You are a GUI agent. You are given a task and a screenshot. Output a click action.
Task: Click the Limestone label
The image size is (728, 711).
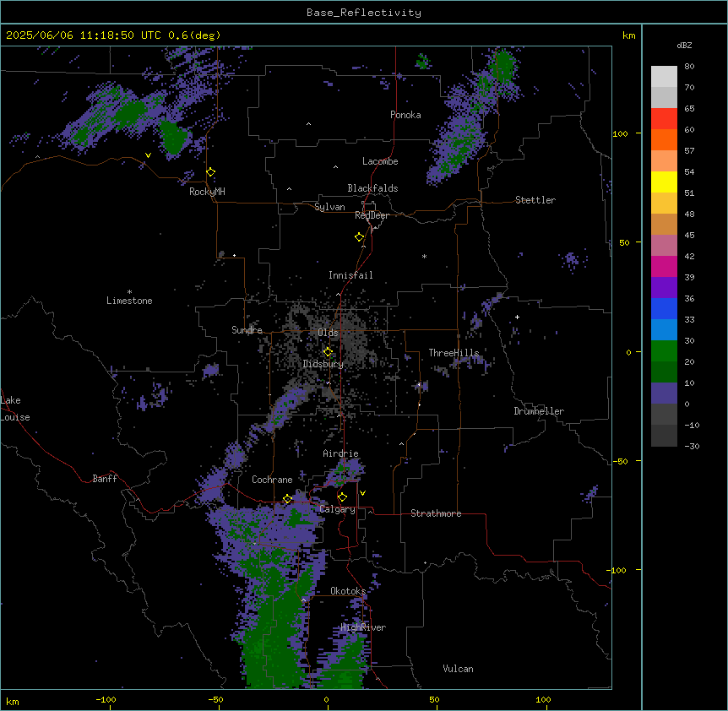(129, 301)
